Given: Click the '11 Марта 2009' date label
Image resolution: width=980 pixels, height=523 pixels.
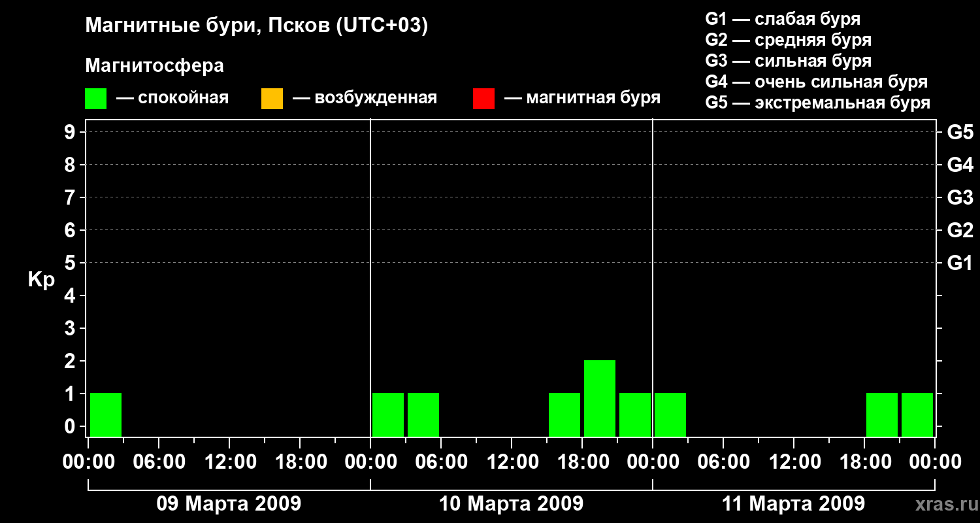Looking at the screenshot, I should pos(793,504).
